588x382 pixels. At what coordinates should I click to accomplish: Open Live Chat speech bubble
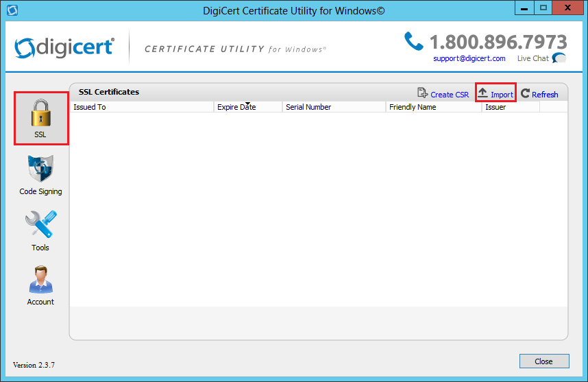click(559, 58)
